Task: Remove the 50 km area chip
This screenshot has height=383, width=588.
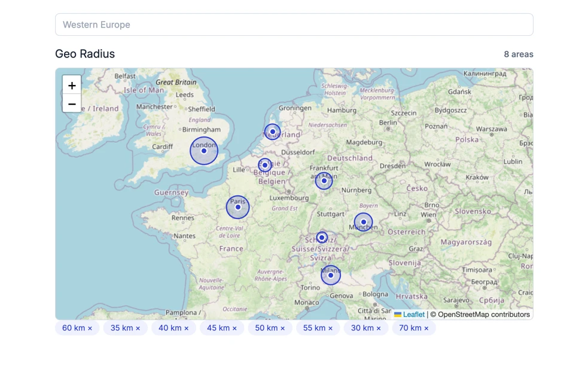Action: 283,328
